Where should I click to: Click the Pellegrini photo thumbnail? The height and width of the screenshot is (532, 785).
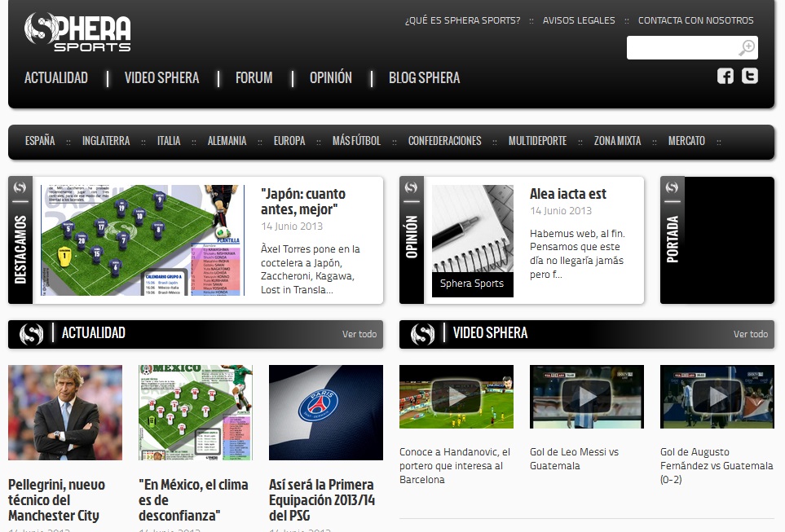click(65, 412)
